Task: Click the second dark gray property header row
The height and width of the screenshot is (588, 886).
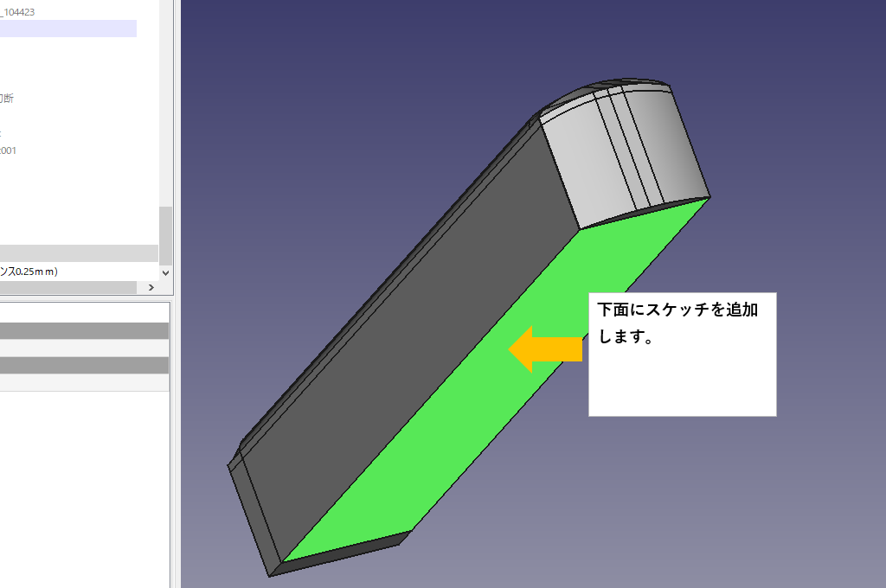Action: [x=84, y=365]
